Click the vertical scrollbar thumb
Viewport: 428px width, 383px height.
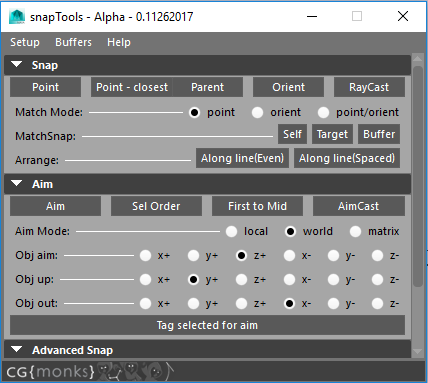418,176
